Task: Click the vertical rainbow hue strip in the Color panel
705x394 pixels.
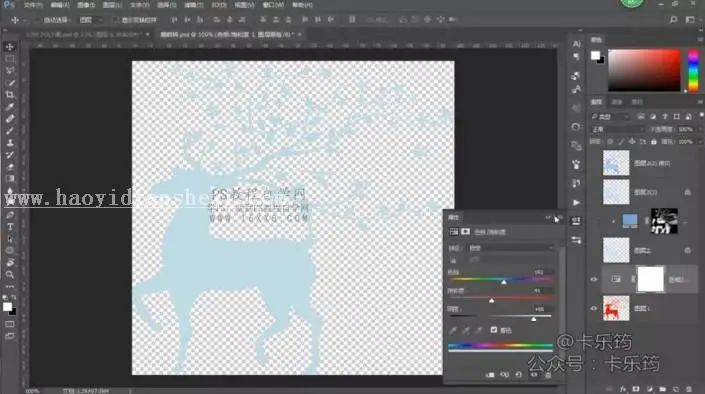Action: (x=693, y=71)
